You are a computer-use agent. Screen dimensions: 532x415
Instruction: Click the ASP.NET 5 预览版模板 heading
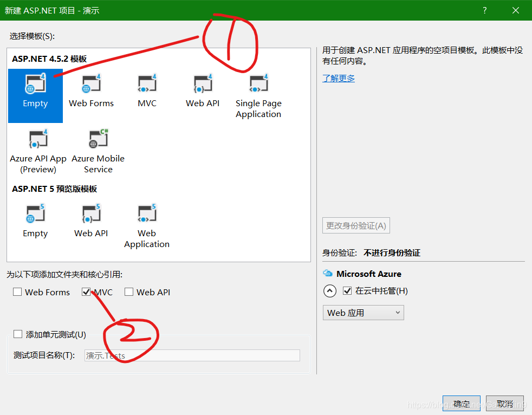click(54, 189)
